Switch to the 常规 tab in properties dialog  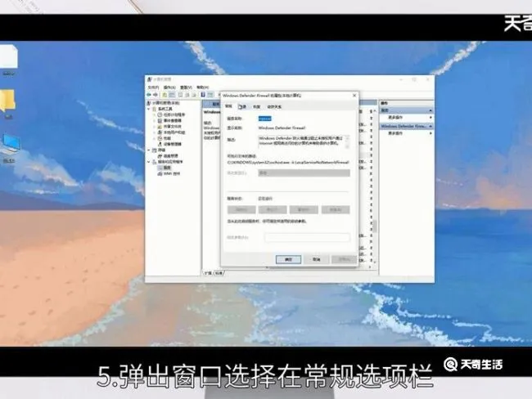pyautogui.click(x=228, y=106)
